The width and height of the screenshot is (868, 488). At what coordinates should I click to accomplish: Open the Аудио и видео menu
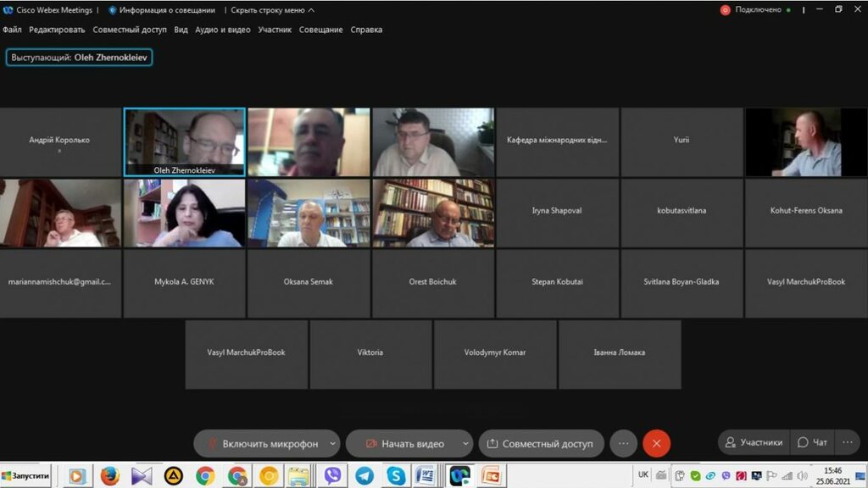click(x=223, y=30)
